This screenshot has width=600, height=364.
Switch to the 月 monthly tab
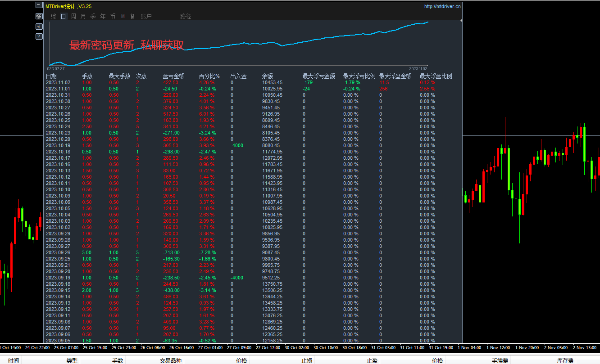83,16
